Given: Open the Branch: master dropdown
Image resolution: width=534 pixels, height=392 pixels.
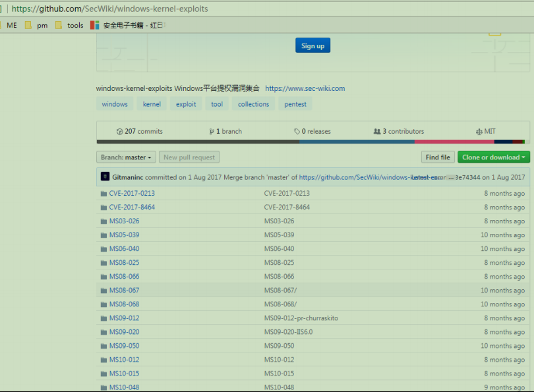Looking at the screenshot, I should pyautogui.click(x=126, y=157).
